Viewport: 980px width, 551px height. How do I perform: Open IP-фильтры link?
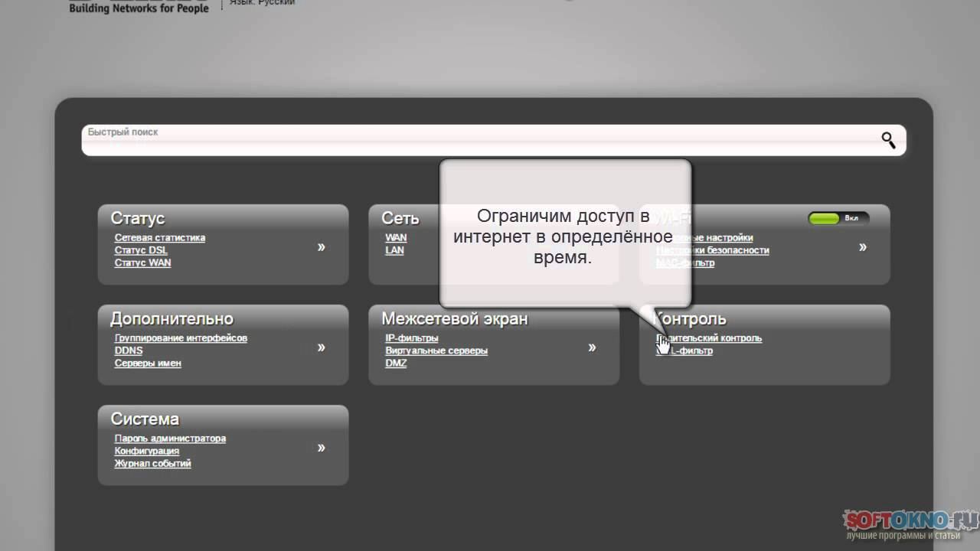[x=412, y=338]
